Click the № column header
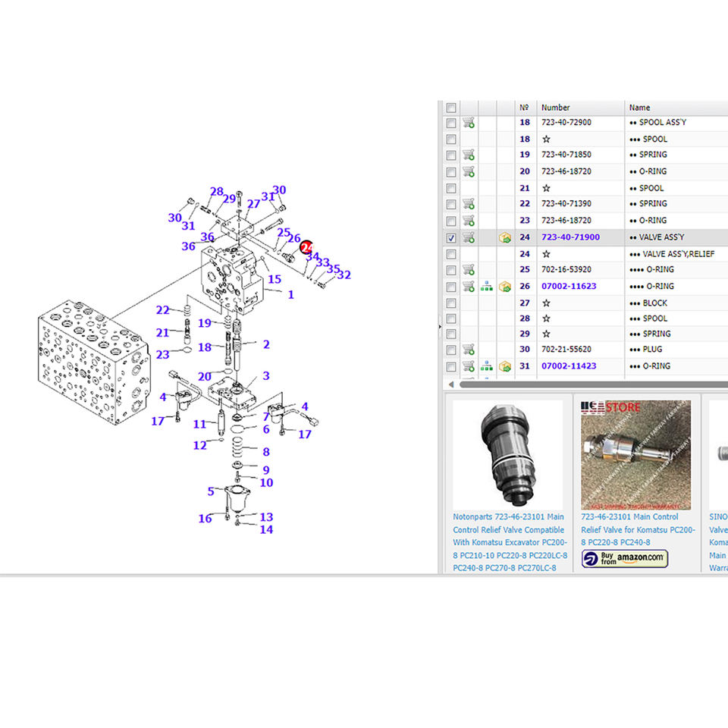Image resolution: width=728 pixels, height=728 pixels. click(x=524, y=108)
